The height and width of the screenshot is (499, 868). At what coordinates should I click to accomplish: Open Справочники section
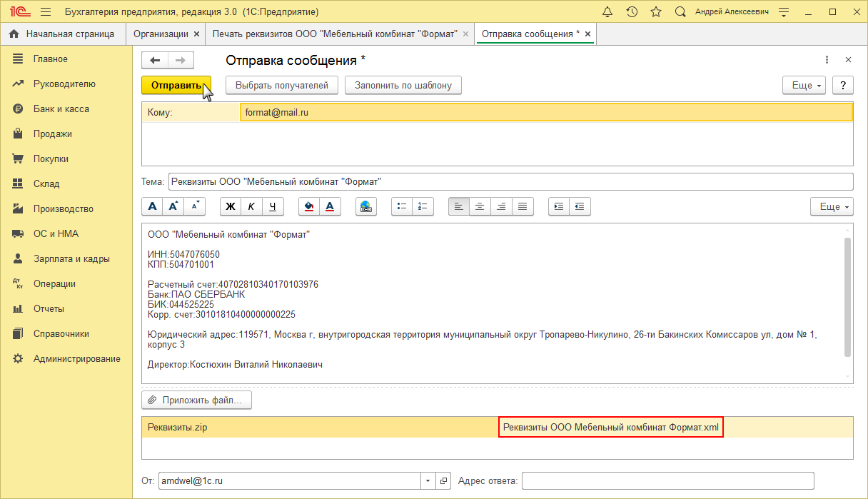(x=66, y=333)
